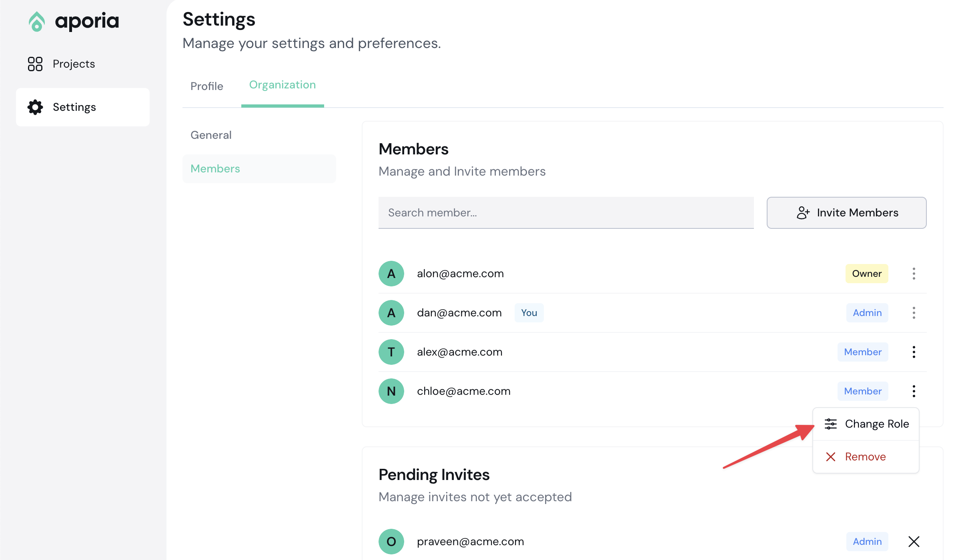958x560 pixels.
Task: Cancel pending invite for praveen@acme.com with X
Action: click(x=914, y=542)
